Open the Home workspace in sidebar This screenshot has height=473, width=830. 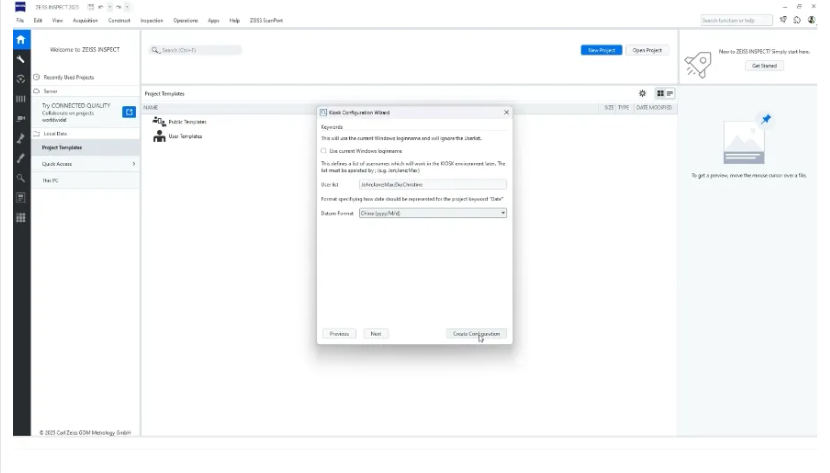click(x=21, y=40)
